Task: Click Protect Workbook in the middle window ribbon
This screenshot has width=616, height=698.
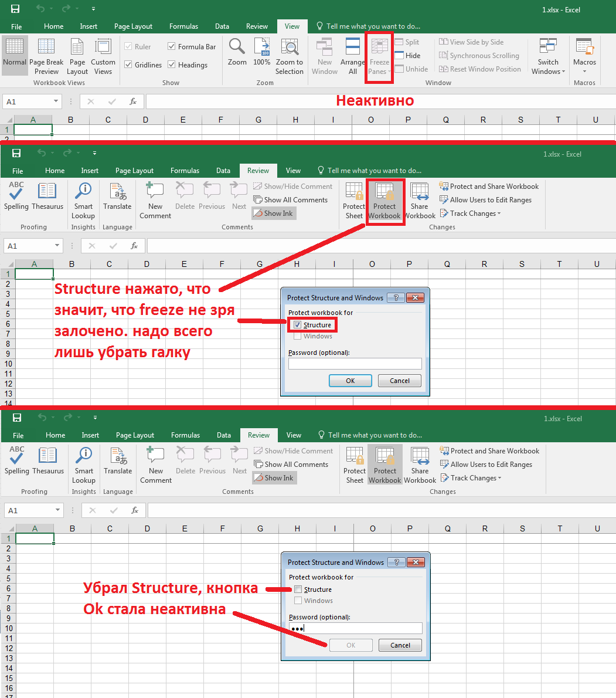Action: pos(384,201)
